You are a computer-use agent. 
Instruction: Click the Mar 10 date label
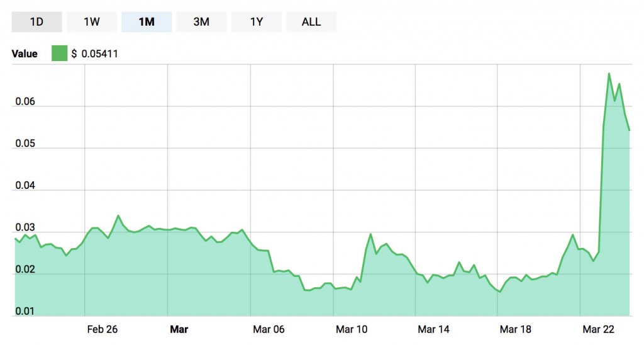tap(352, 329)
